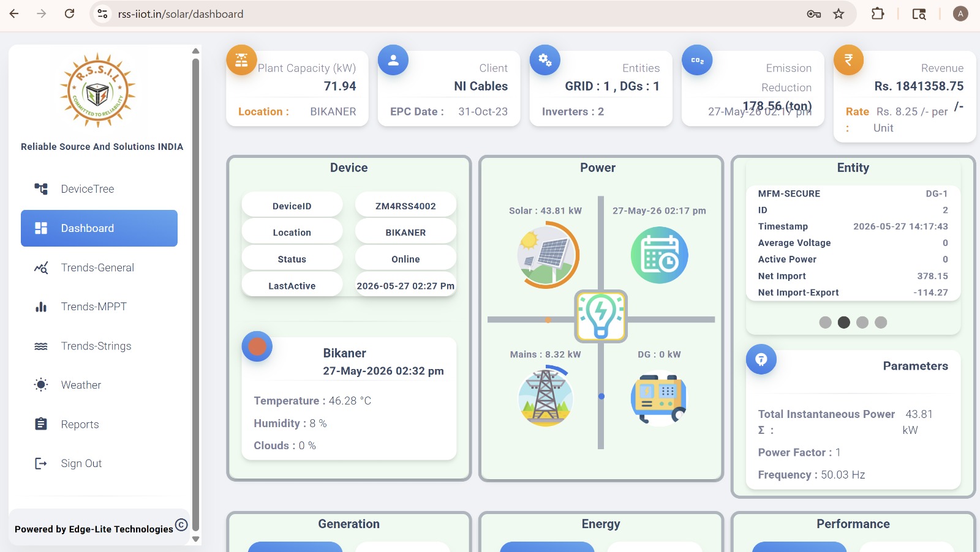Click the DeviceTree hierarchy icon
This screenshot has height=552, width=980.
pos(41,189)
